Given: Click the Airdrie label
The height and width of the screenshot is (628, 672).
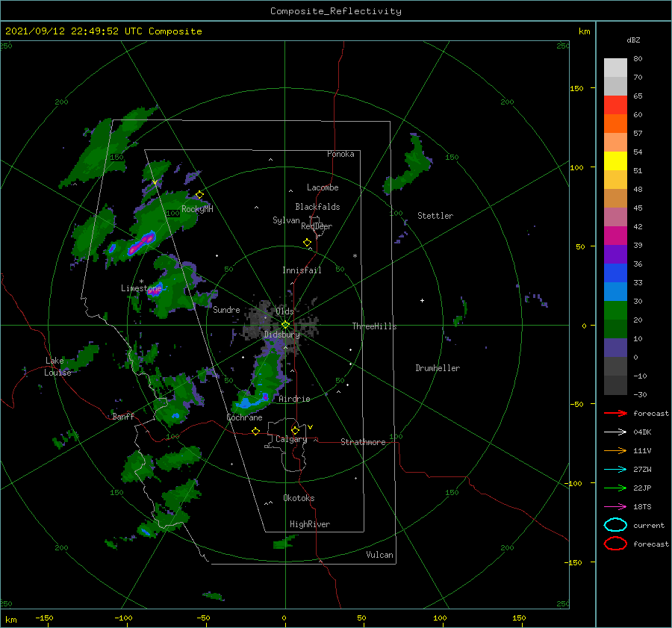Looking at the screenshot, I should coord(294,399).
